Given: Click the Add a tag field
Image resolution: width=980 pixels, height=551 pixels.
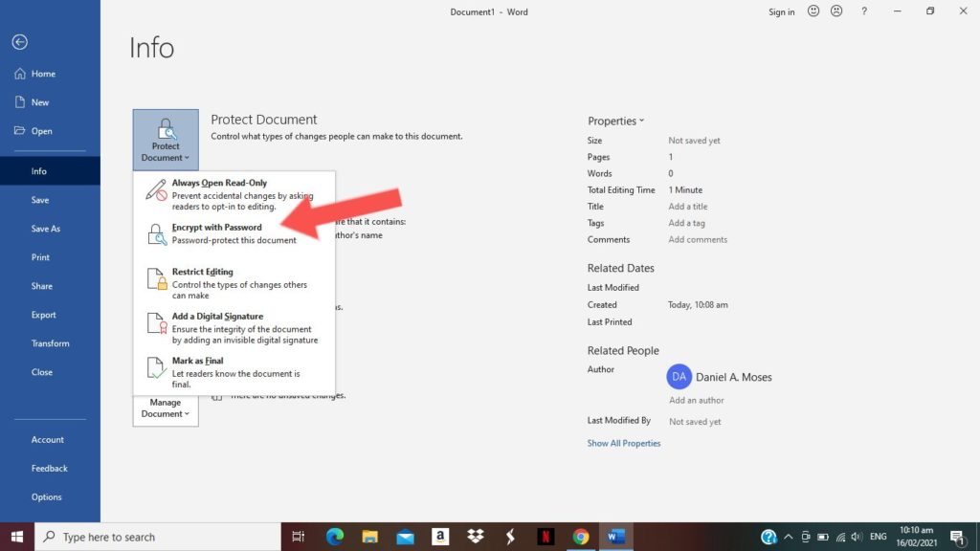Looking at the screenshot, I should coord(687,223).
